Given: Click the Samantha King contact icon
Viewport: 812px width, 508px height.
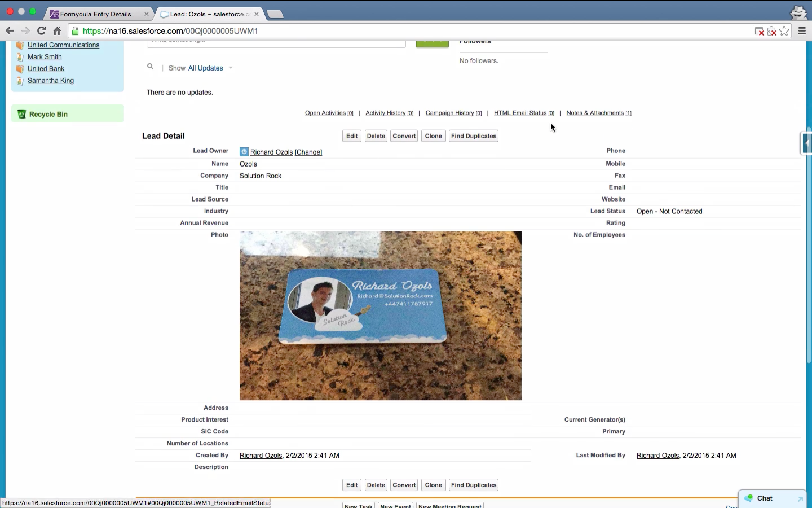Looking at the screenshot, I should 20,81.
